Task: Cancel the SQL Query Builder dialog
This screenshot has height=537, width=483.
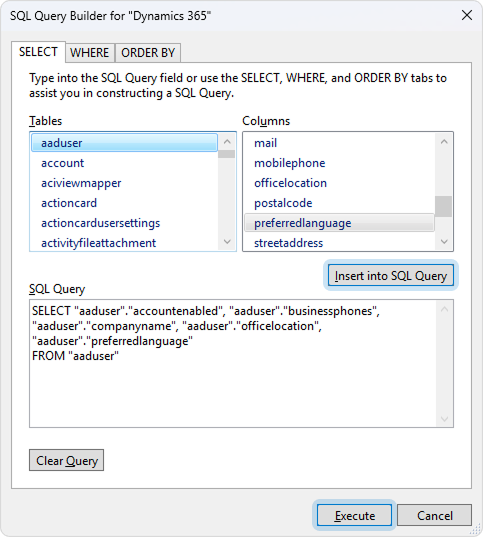Action: click(x=434, y=515)
